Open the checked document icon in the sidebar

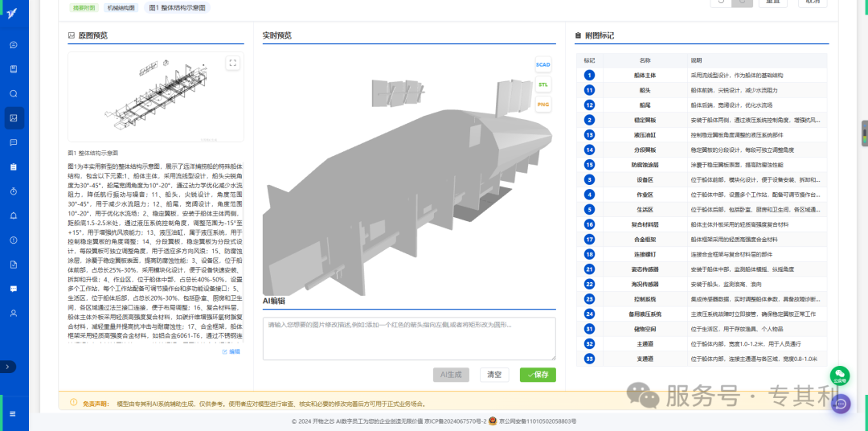pos(14,265)
